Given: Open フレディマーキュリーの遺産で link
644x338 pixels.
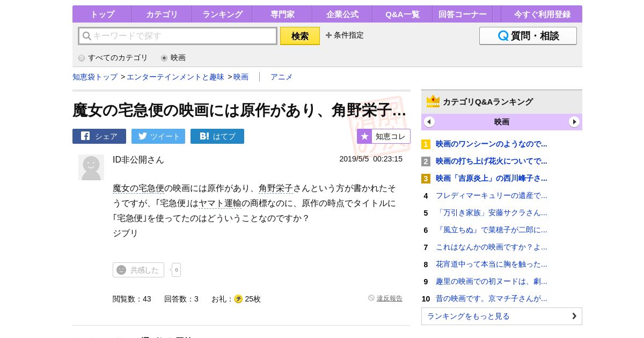Looking at the screenshot, I should (x=492, y=195).
